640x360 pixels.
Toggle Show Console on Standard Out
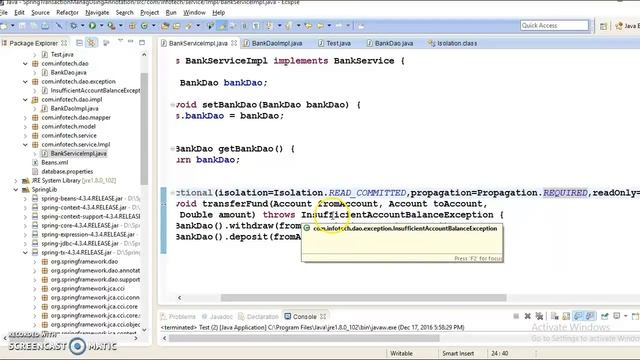(578, 316)
